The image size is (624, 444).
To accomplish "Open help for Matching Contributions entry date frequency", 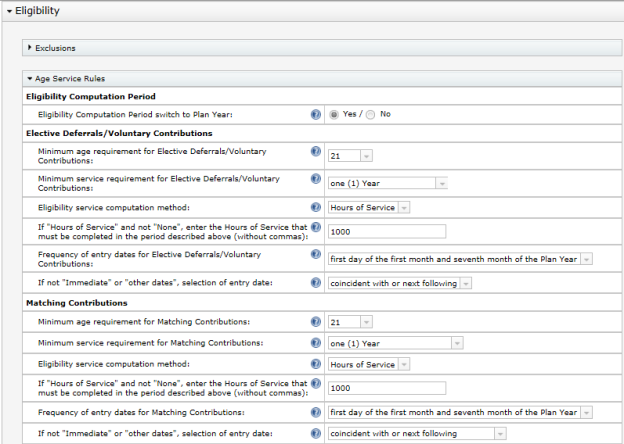I will click(316, 413).
